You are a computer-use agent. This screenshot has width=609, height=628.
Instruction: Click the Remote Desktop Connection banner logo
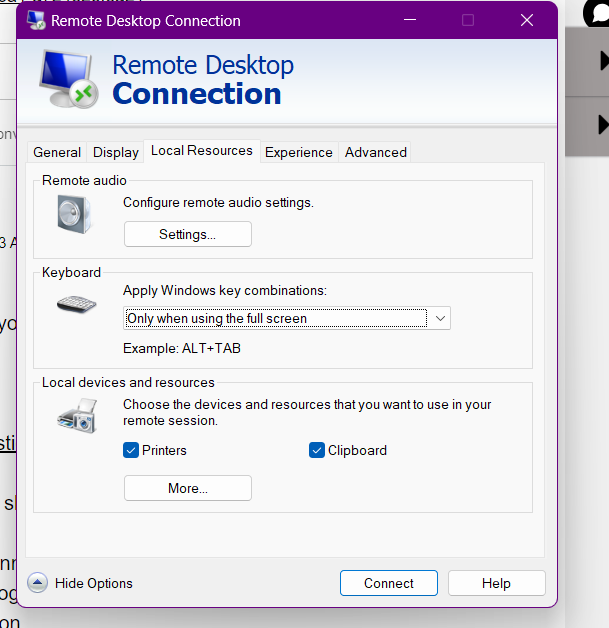(x=68, y=80)
